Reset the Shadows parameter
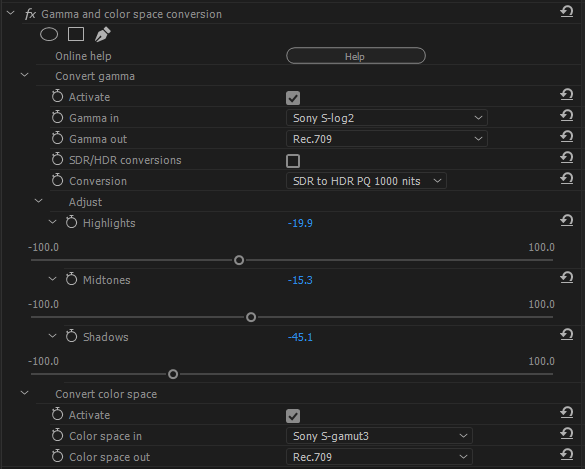Screen dimensions: 585x469 [x=566, y=335]
